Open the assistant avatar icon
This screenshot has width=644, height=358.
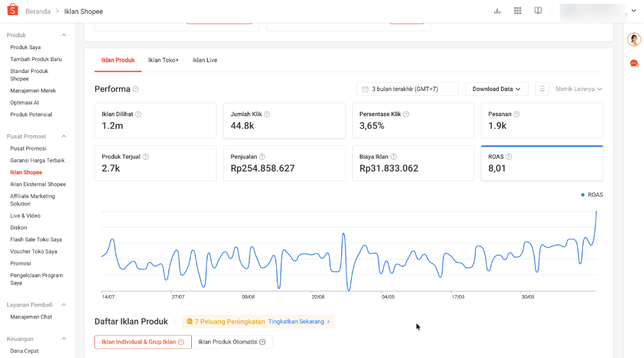(634, 40)
